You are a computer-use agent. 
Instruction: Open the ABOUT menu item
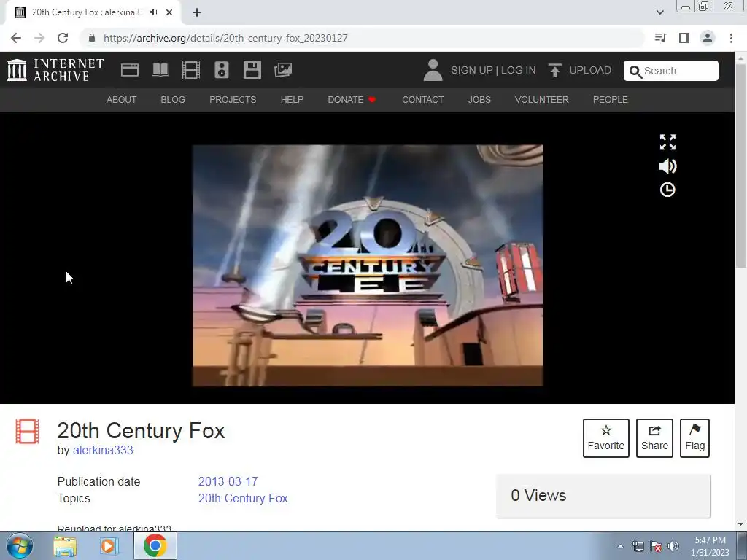point(122,99)
